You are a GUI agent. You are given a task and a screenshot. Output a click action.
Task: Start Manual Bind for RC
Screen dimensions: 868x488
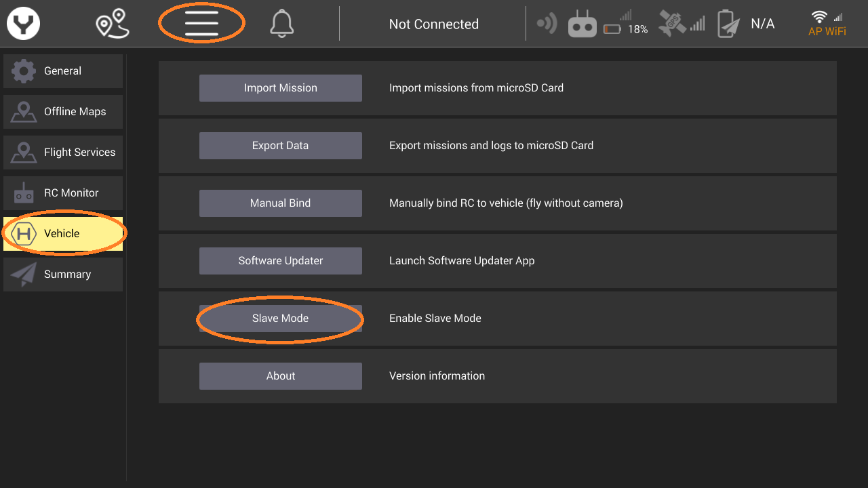280,203
